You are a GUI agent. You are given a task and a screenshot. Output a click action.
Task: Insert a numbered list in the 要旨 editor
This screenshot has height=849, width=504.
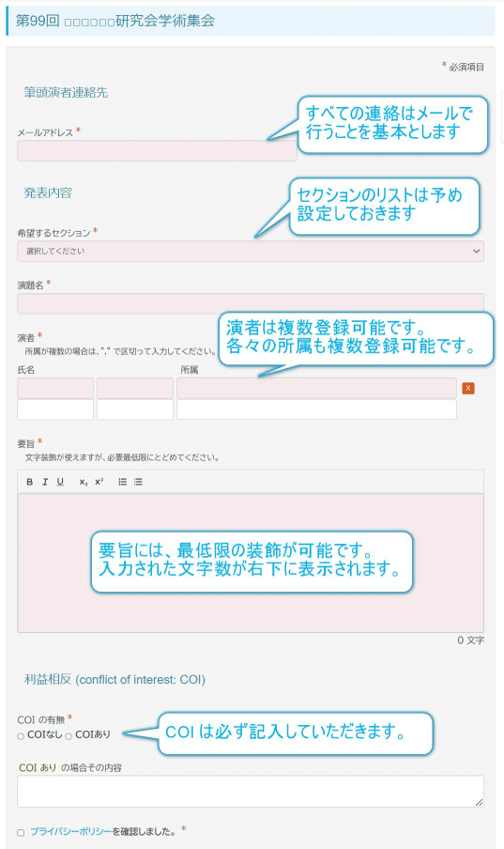pos(123,482)
